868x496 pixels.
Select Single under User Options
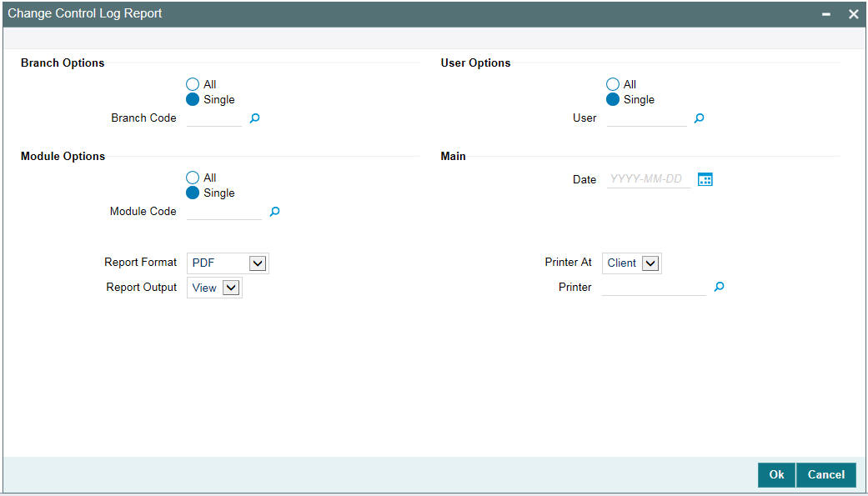point(612,100)
